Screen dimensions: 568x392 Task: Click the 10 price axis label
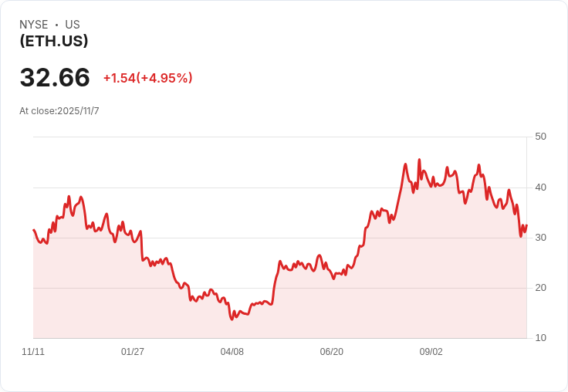pyautogui.click(x=540, y=338)
